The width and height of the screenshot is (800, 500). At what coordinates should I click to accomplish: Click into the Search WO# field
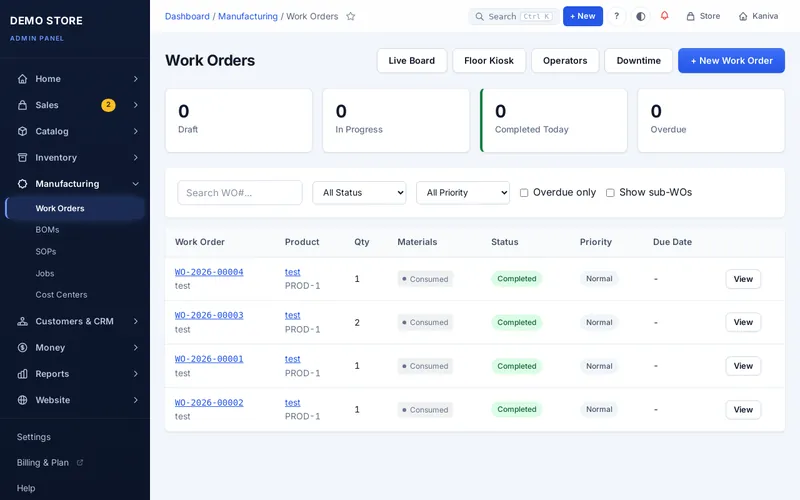(240, 193)
